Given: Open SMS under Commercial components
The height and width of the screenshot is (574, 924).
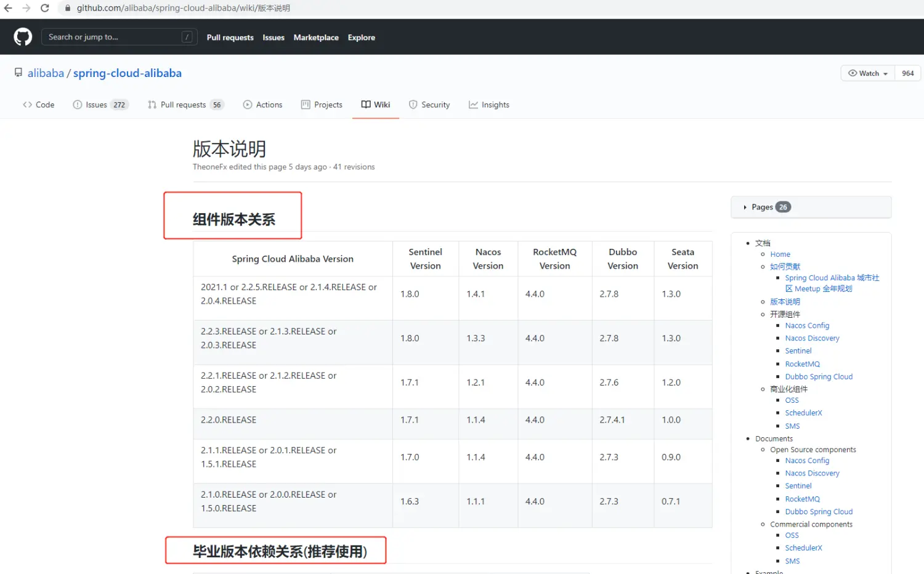Looking at the screenshot, I should (792, 561).
